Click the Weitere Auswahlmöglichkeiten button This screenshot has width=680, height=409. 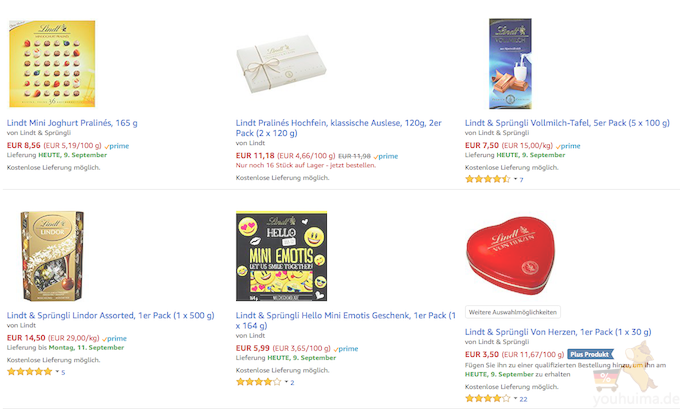pyautogui.click(x=513, y=312)
